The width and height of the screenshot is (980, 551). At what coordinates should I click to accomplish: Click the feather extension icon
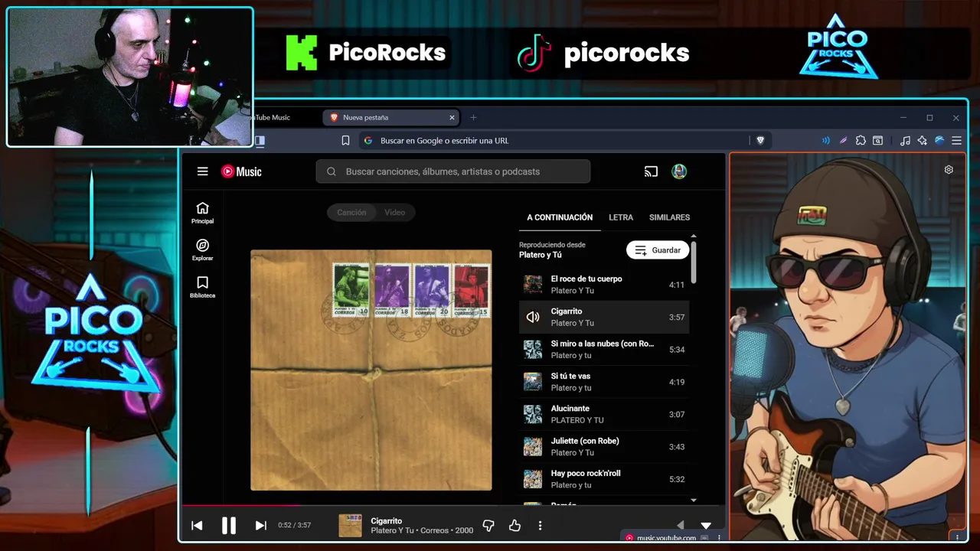[x=843, y=141]
